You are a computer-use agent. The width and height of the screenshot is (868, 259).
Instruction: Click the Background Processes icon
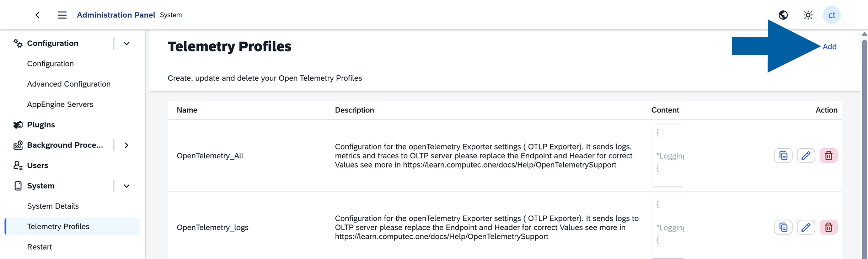click(18, 145)
